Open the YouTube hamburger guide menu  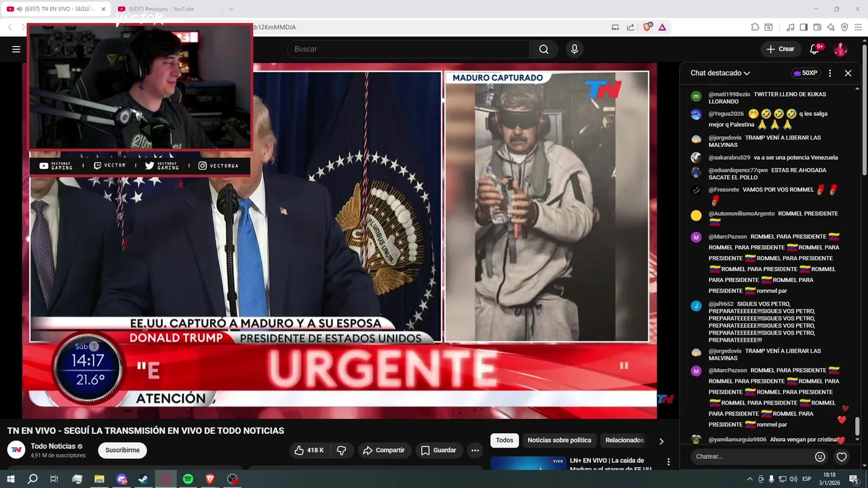pyautogui.click(x=16, y=49)
